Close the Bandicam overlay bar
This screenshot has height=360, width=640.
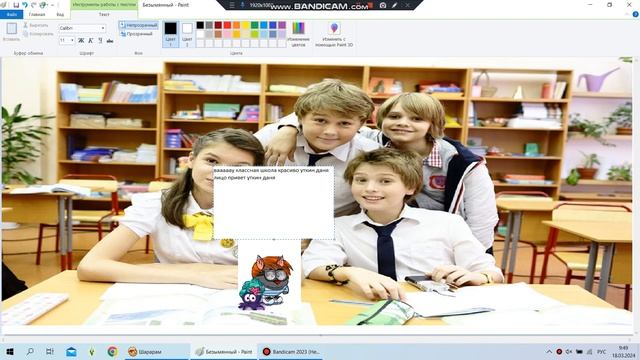point(407,5)
